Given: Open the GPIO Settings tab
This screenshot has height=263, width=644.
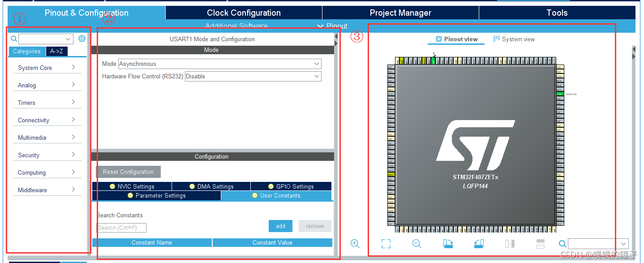Looking at the screenshot, I should 291,186.
